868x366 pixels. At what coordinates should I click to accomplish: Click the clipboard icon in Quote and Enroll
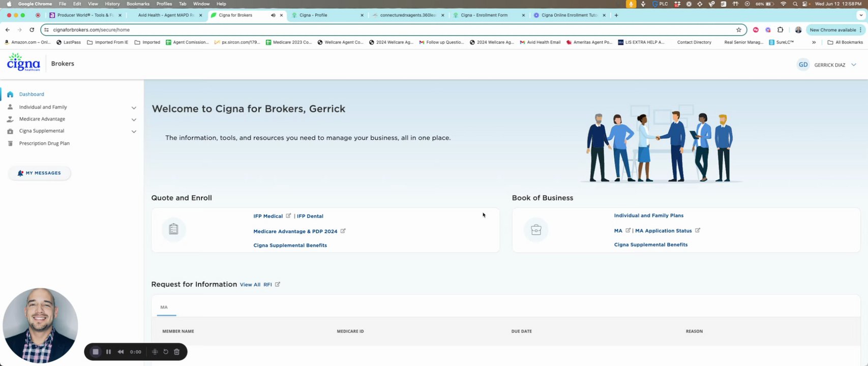click(173, 229)
